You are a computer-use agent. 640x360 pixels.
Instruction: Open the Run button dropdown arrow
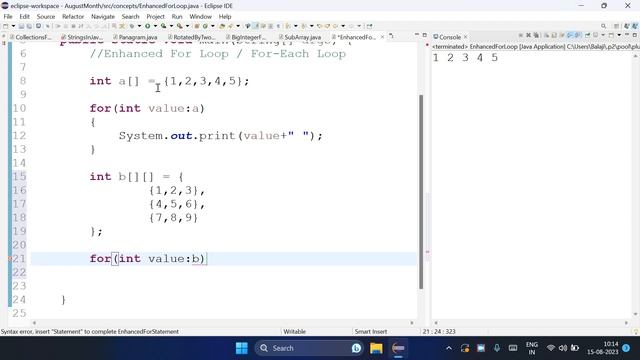pos(155,26)
